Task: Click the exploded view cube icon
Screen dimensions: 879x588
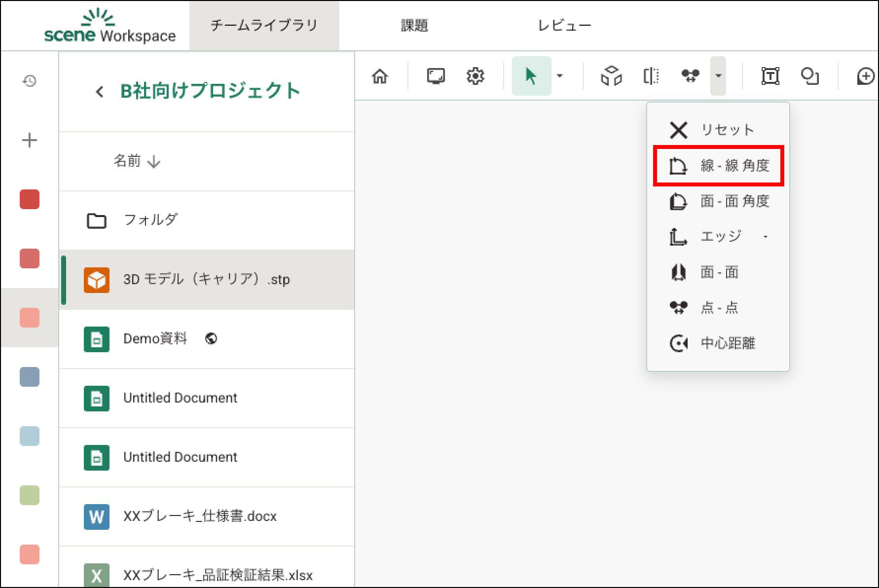Action: point(611,76)
